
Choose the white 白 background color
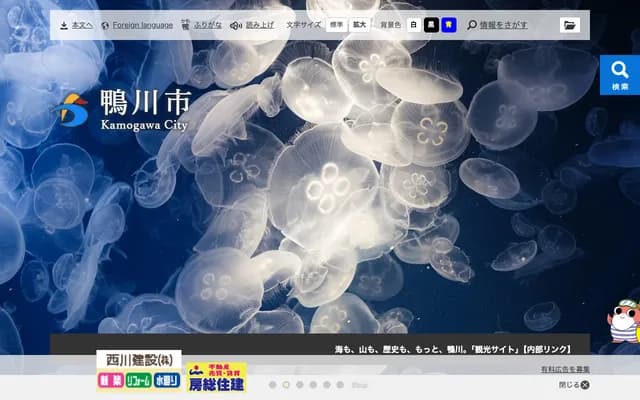pyautogui.click(x=413, y=25)
